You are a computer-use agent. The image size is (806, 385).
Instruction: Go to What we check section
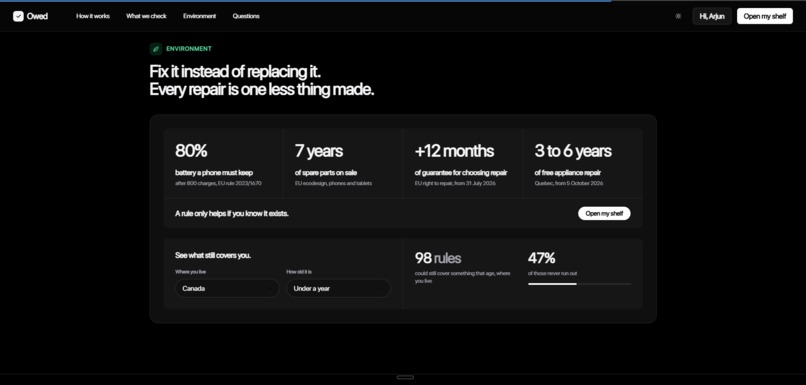146,16
